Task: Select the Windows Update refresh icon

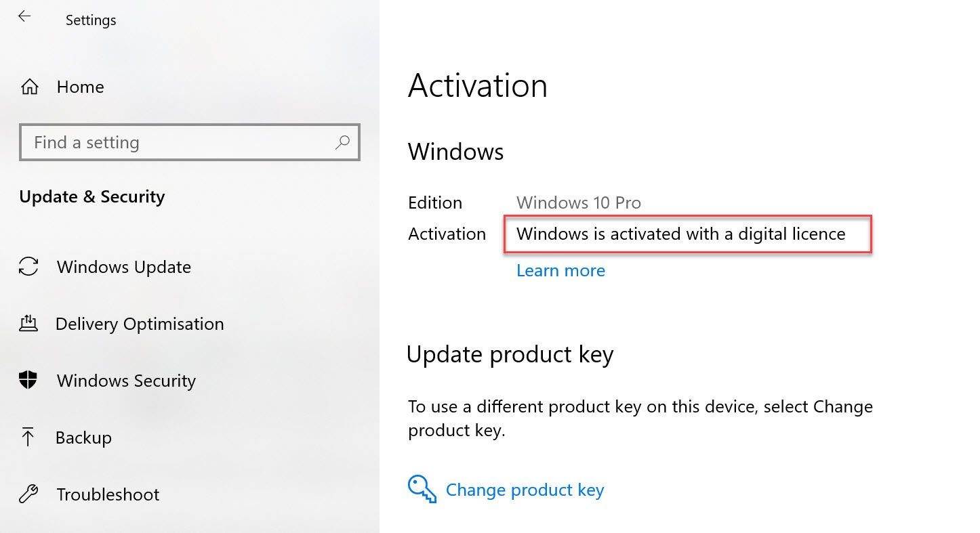Action: click(28, 267)
